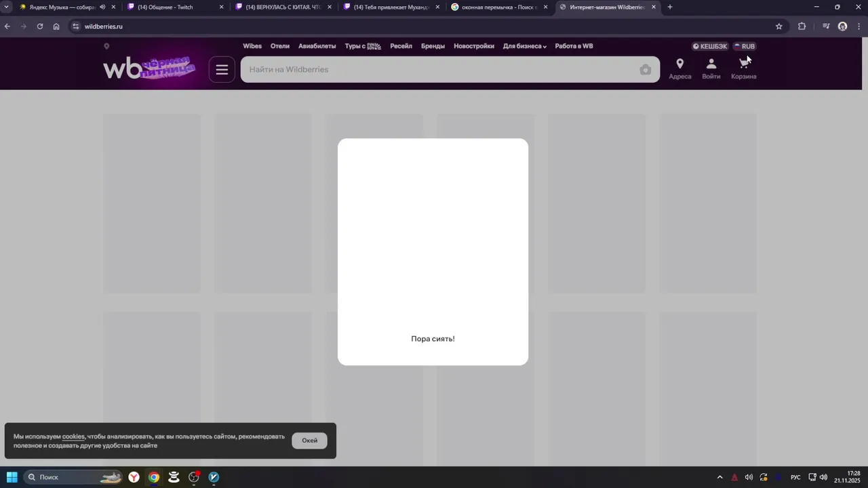The image size is (868, 488).
Task: Open the cookies policy link
Action: (x=73, y=436)
